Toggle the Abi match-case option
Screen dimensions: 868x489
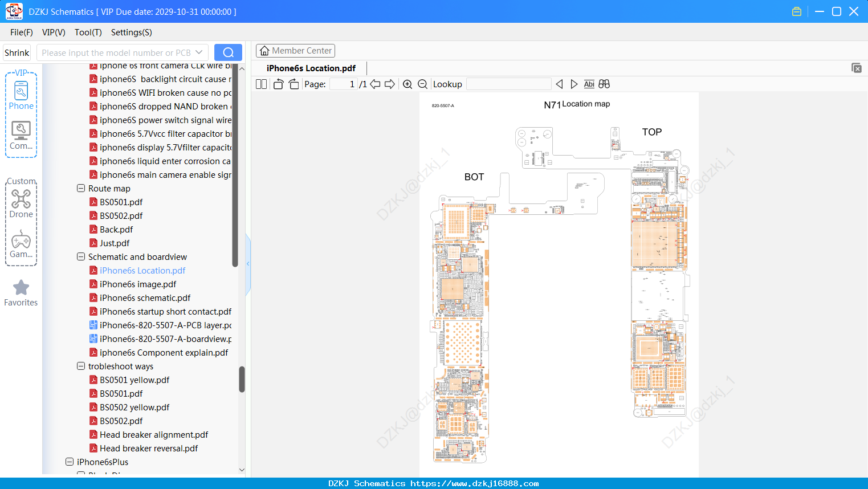click(589, 84)
